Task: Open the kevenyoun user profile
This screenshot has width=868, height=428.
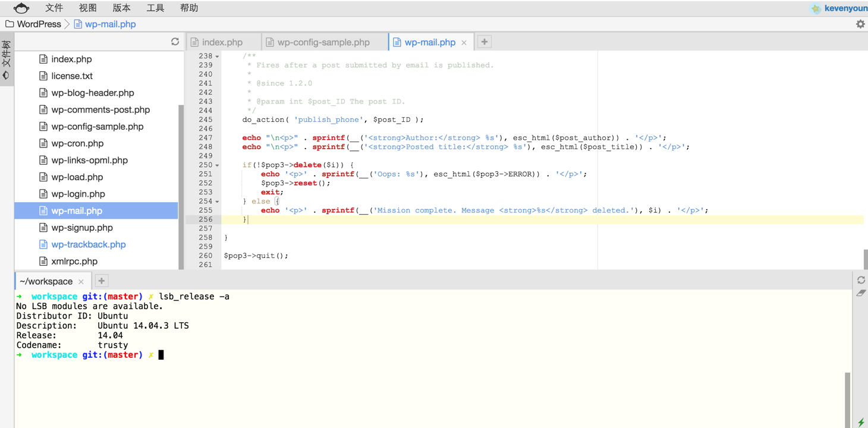Action: pyautogui.click(x=844, y=8)
